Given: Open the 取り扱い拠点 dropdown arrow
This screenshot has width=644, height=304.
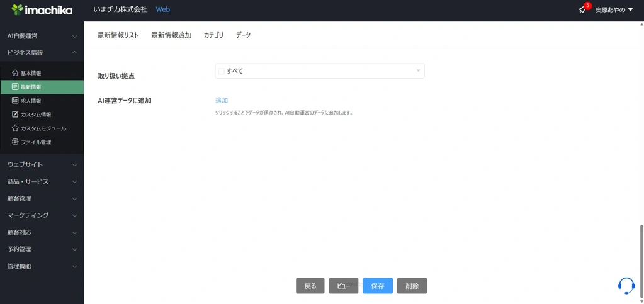Looking at the screenshot, I should 418,70.
